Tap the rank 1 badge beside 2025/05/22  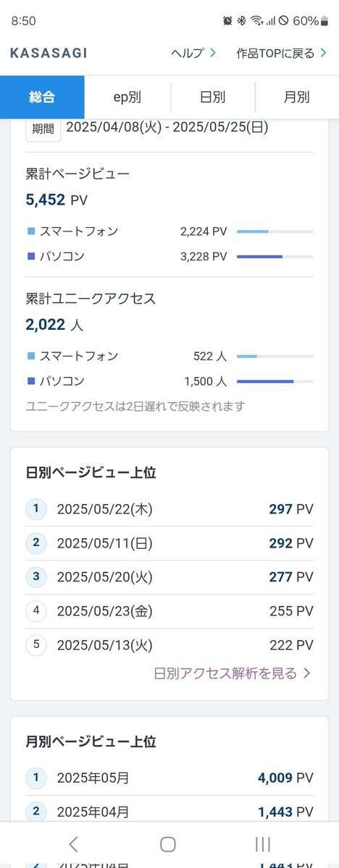(35, 509)
